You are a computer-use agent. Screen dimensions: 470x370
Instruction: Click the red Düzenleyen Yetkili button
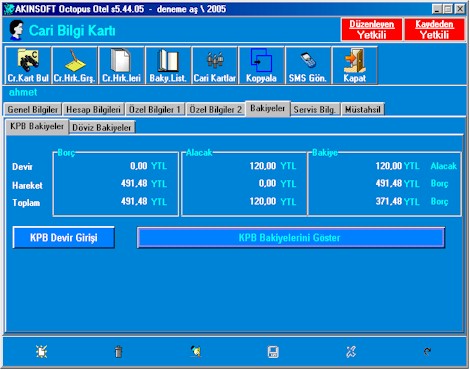[x=372, y=30]
